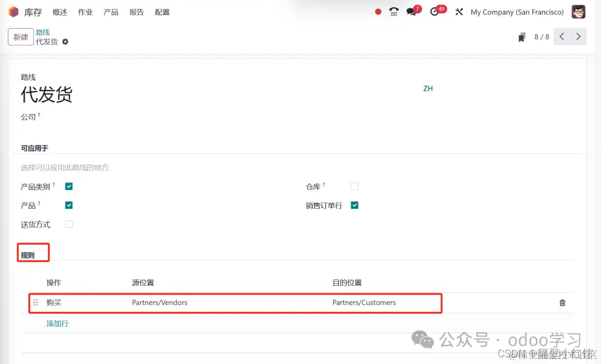Click the route name field 代发货

pyautogui.click(x=46, y=94)
